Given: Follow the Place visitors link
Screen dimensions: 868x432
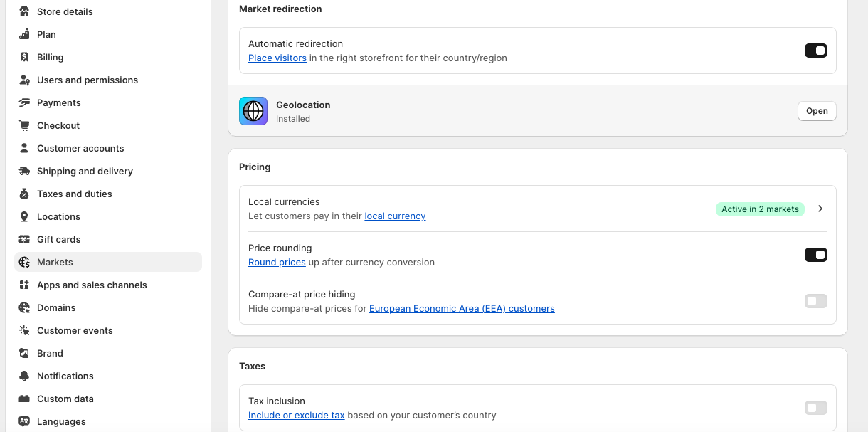Looking at the screenshot, I should [x=277, y=58].
